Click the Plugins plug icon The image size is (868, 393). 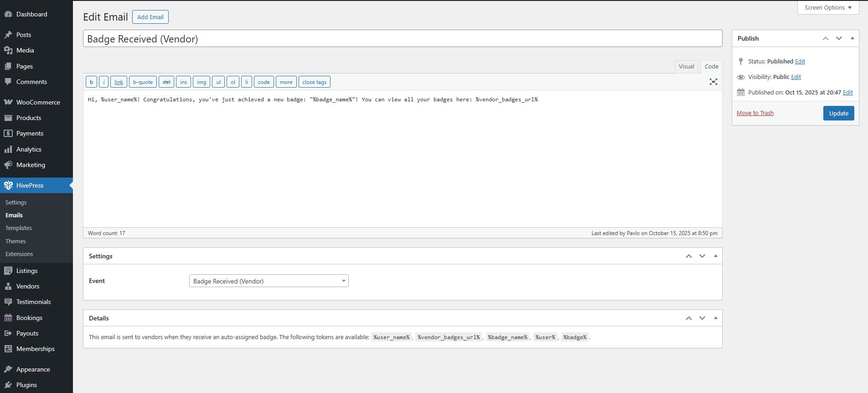8,385
